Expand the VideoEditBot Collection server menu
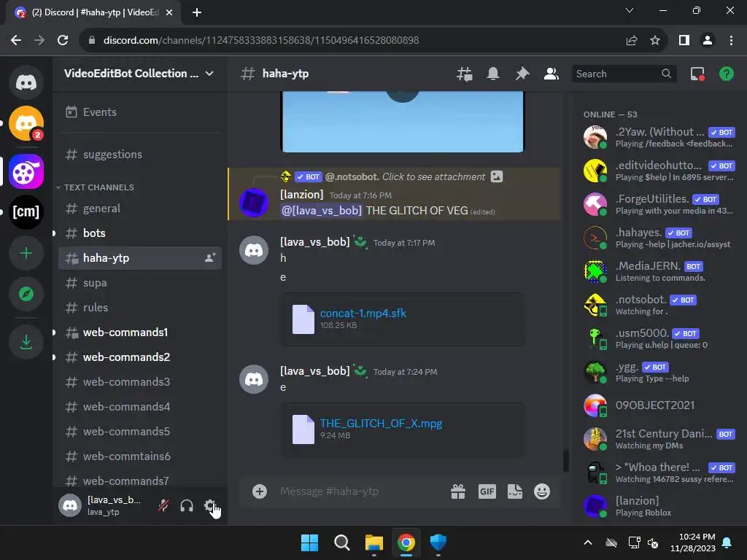747x560 pixels. pyautogui.click(x=139, y=74)
